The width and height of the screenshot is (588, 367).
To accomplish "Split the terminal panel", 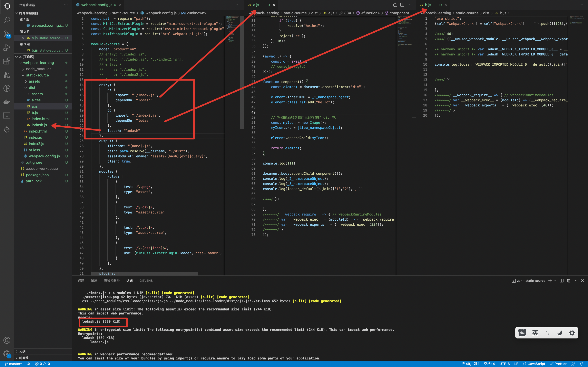I will 561,281.
